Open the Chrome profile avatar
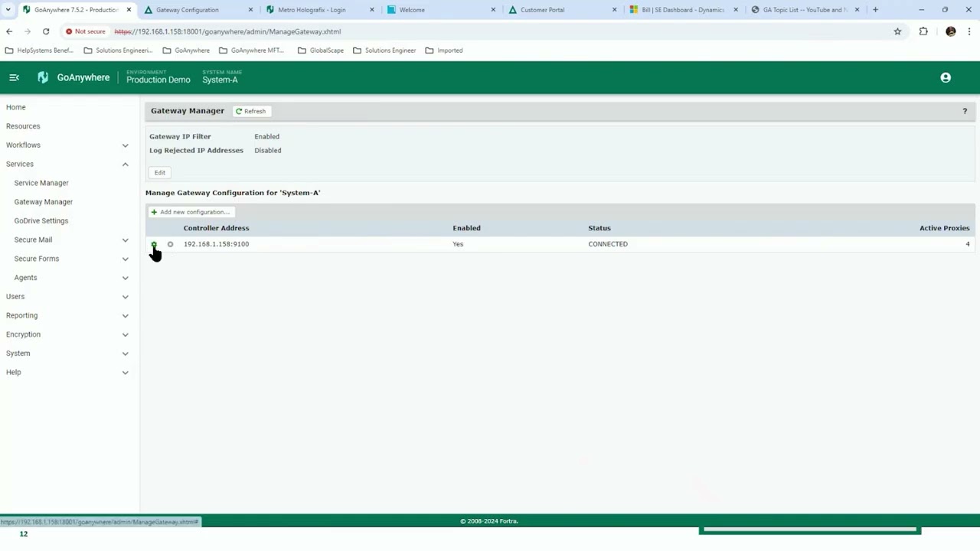 click(951, 31)
